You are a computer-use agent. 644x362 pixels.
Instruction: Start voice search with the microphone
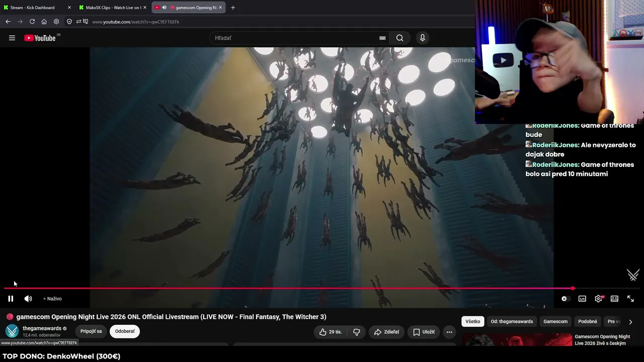423,38
